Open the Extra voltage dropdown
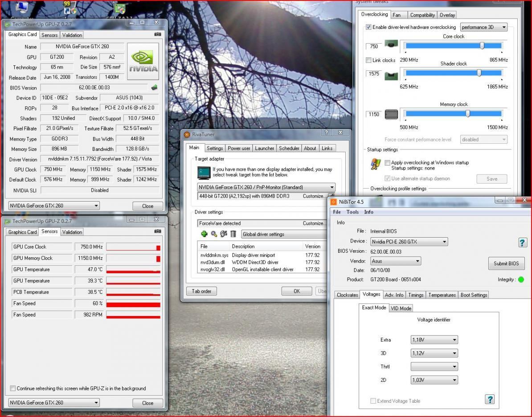 (434, 340)
